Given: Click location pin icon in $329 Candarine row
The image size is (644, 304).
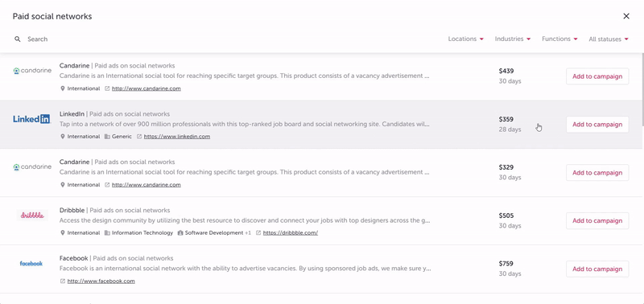Looking at the screenshot, I should pos(63,185).
